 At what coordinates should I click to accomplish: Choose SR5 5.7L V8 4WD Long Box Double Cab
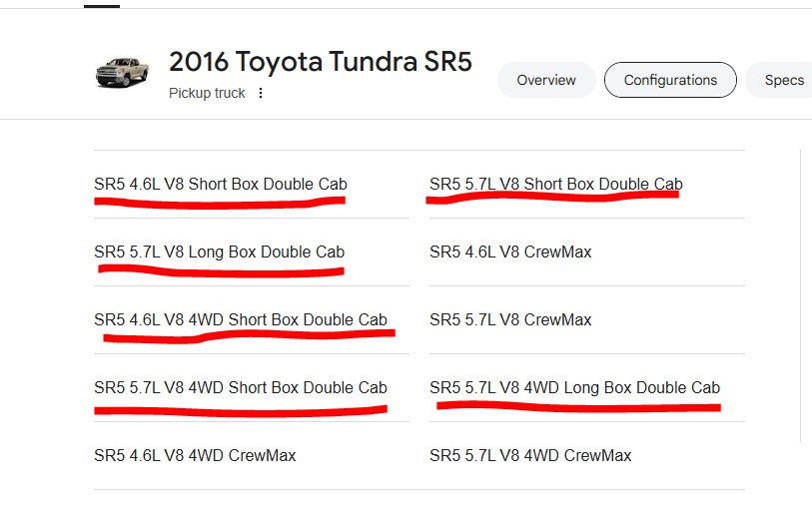tap(574, 387)
